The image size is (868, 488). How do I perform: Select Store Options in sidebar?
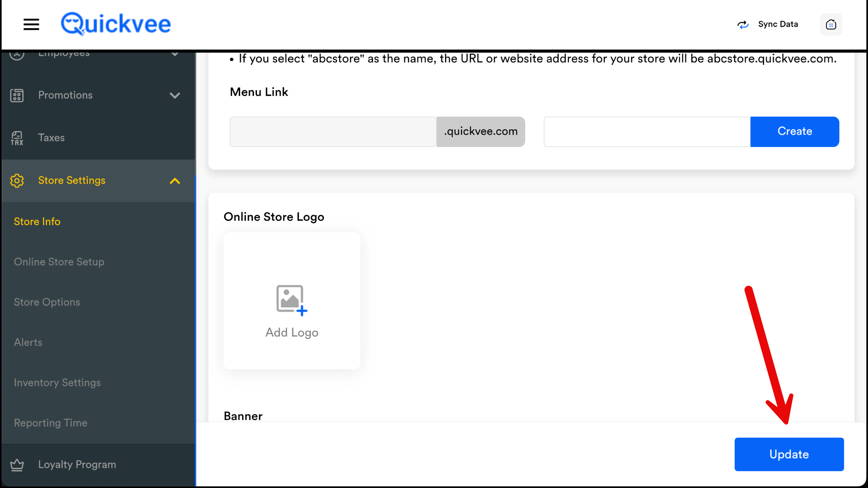click(x=47, y=302)
